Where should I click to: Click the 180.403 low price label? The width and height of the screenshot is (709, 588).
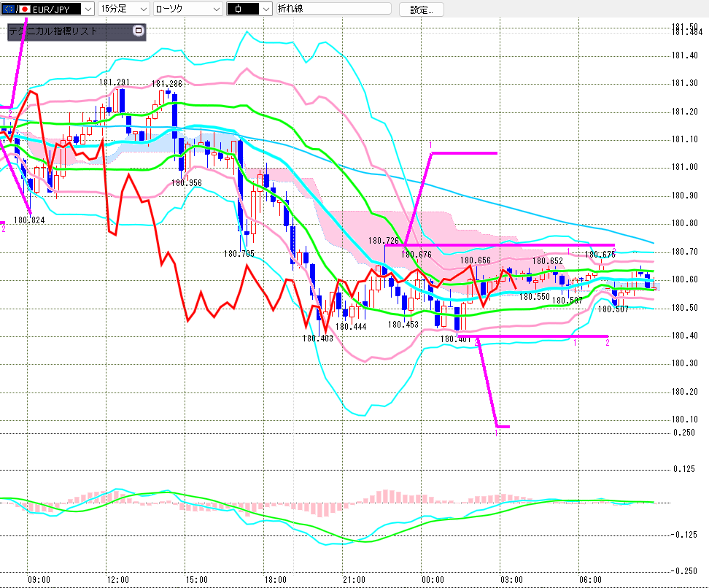click(318, 339)
